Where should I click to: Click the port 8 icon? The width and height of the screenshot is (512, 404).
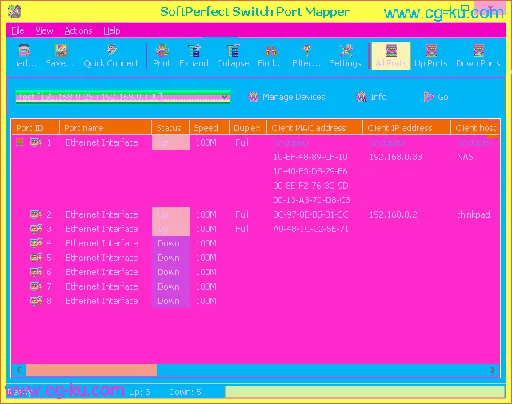click(36, 301)
